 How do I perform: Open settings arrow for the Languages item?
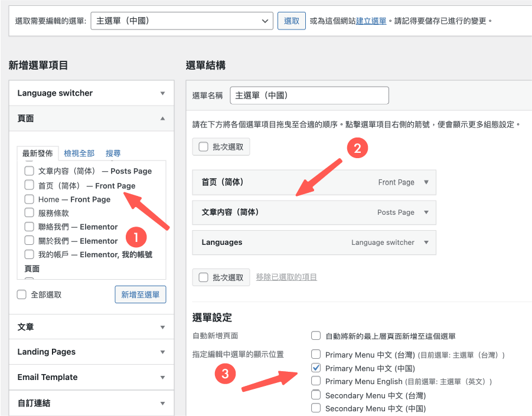(x=426, y=243)
